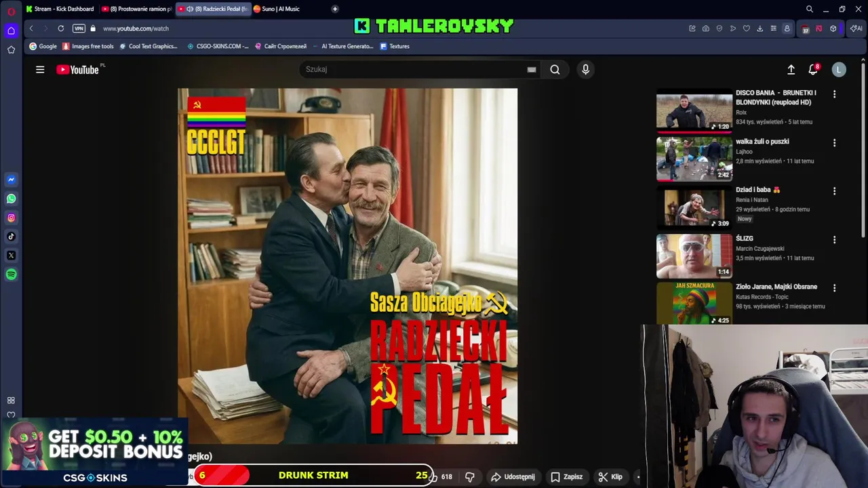Open the sidebar workspaces grid icon
Image resolution: width=868 pixels, height=488 pixels.
(11, 401)
